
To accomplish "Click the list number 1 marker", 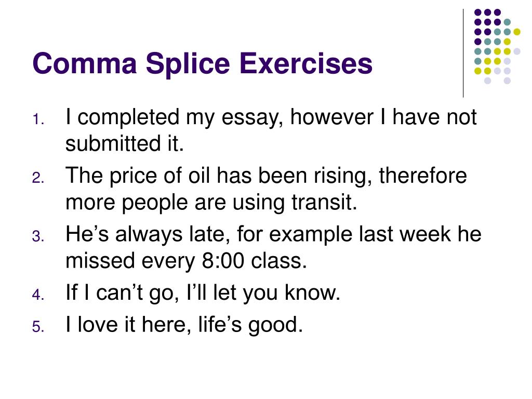I will [38, 119].
